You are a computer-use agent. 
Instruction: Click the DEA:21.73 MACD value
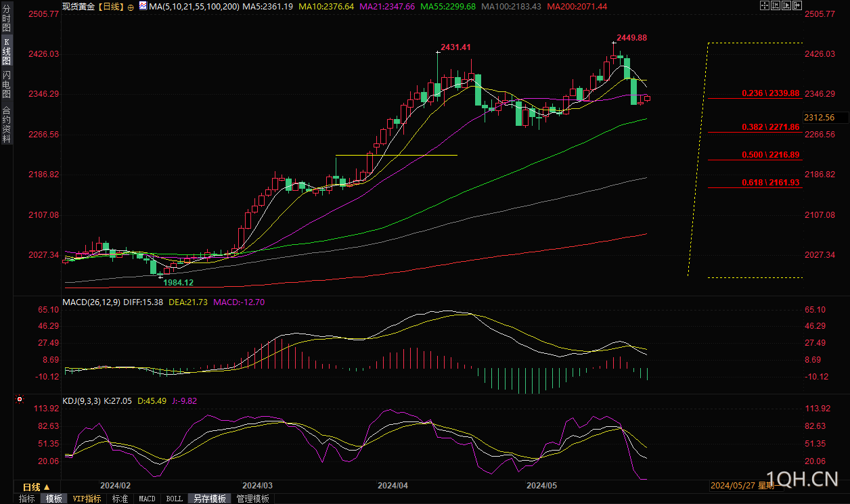coord(188,302)
